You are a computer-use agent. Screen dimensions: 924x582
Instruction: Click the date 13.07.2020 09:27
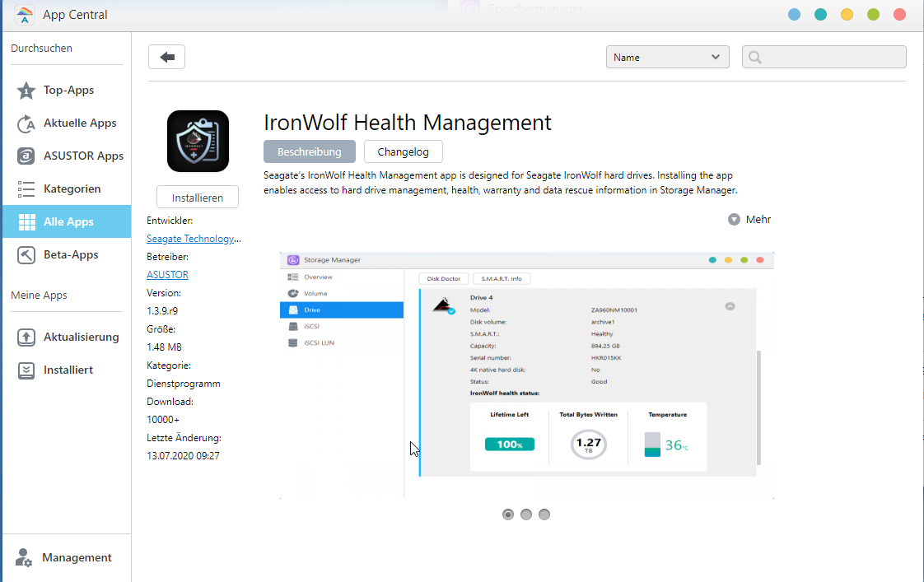click(x=184, y=456)
